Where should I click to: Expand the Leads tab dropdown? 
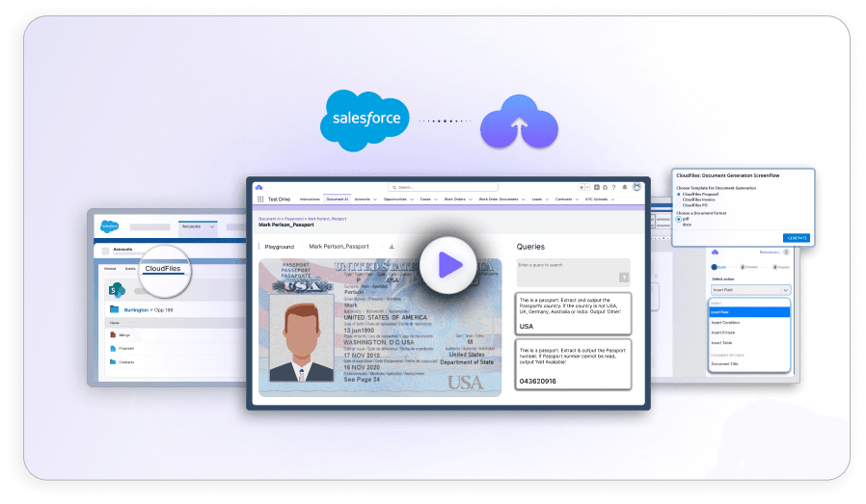(547, 199)
